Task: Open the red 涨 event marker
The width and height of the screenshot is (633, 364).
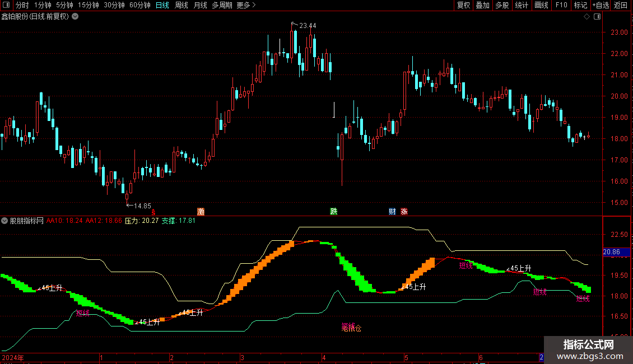Action: (404, 212)
